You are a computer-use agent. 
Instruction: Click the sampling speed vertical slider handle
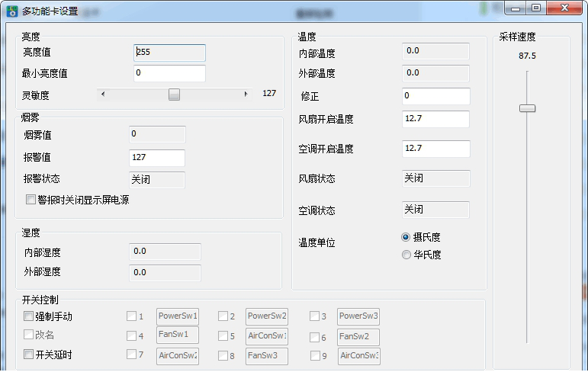(x=527, y=108)
